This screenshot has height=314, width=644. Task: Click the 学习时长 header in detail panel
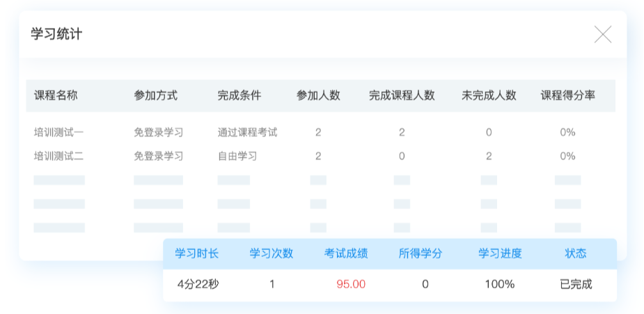tap(196, 253)
